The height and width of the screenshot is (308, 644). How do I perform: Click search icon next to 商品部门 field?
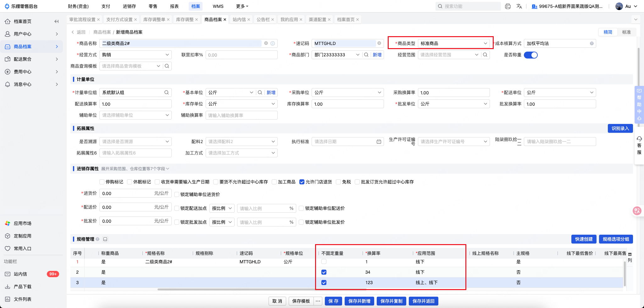[x=366, y=55]
